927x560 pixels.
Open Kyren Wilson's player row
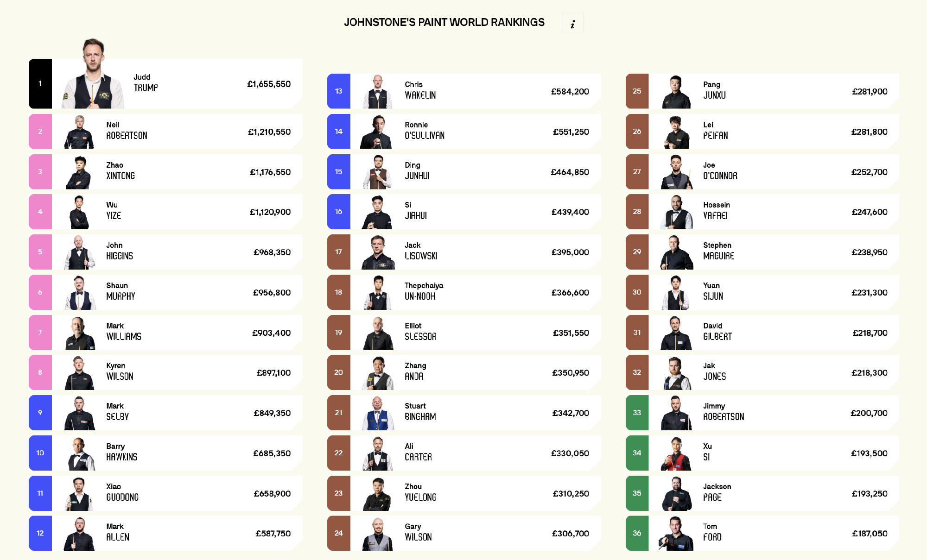point(165,372)
